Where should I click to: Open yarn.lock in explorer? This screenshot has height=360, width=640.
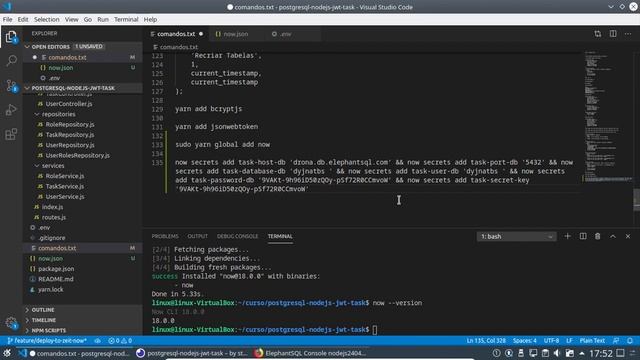pyautogui.click(x=51, y=289)
